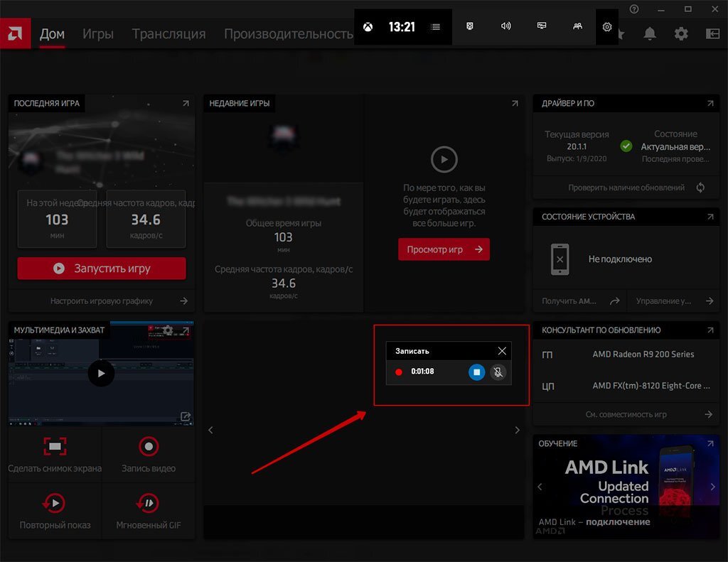Expand the Обучение panel
This screenshot has width=728, height=562.
710,443
